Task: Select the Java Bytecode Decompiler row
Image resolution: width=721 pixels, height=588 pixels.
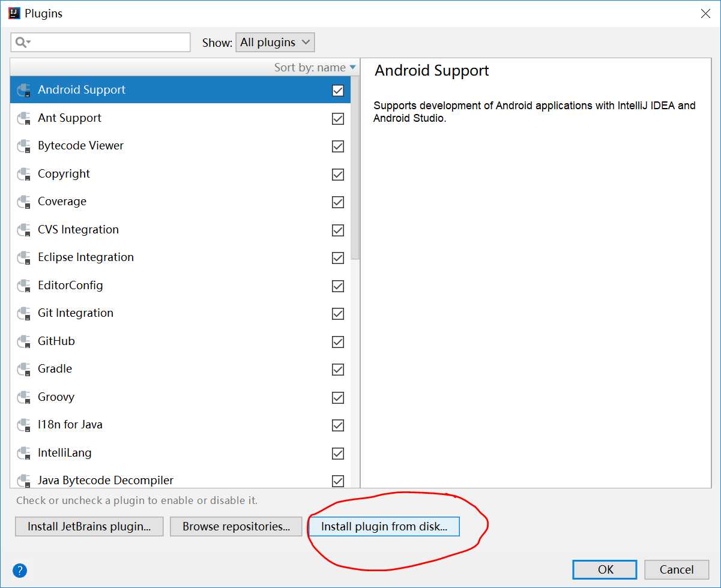Action: click(180, 478)
